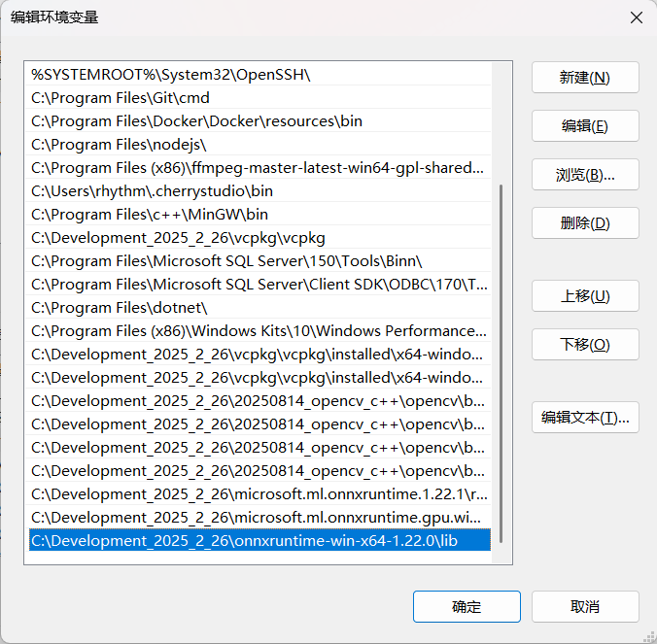Screen dimensions: 657x644
Task: Move entry up with 上移(U)
Action: click(585, 296)
